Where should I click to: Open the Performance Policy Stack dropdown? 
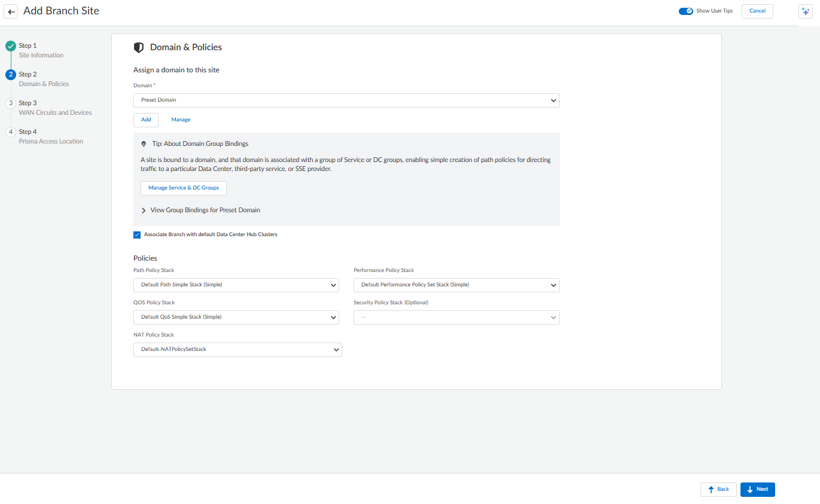coord(456,285)
